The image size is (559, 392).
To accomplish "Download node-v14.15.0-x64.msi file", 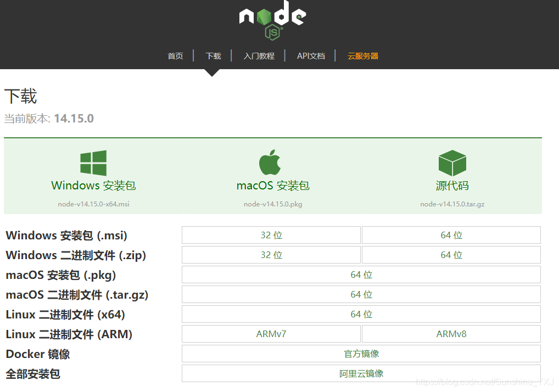I will [x=93, y=204].
